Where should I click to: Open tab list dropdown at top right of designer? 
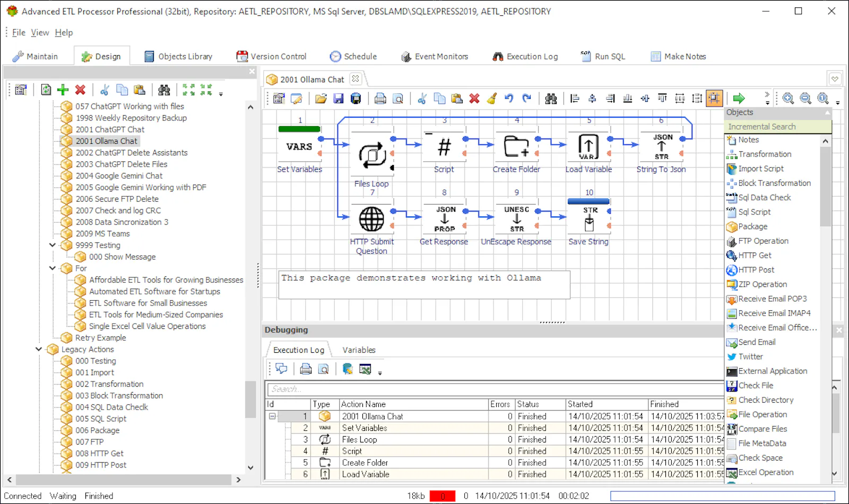pyautogui.click(x=835, y=79)
